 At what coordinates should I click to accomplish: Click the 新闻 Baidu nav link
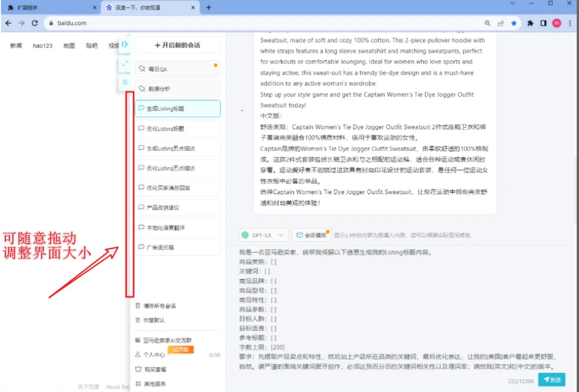coord(16,46)
